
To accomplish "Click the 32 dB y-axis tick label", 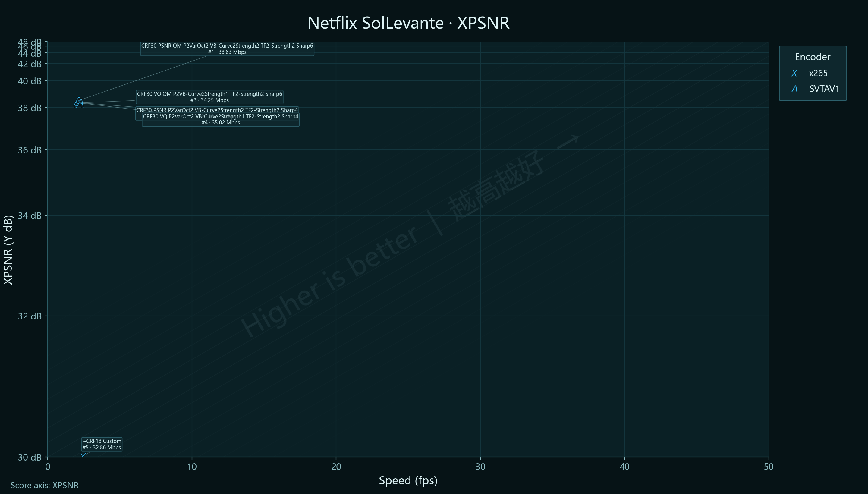I will click(x=30, y=316).
